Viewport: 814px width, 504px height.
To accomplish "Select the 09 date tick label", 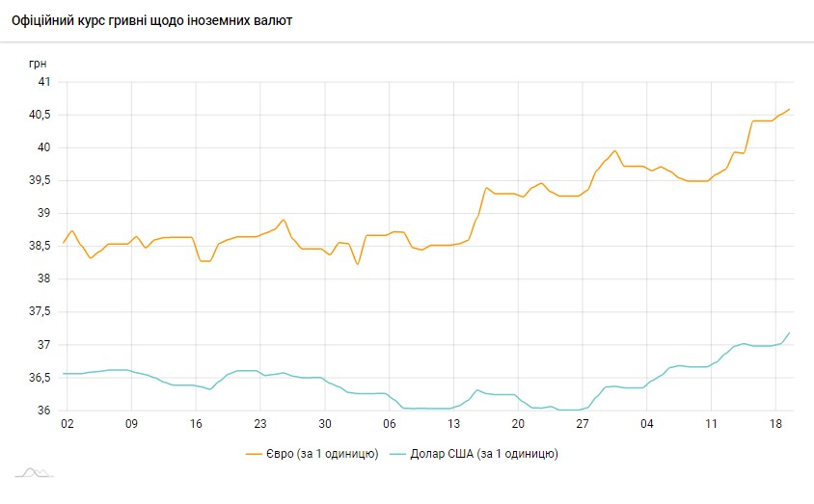I will pos(131,423).
